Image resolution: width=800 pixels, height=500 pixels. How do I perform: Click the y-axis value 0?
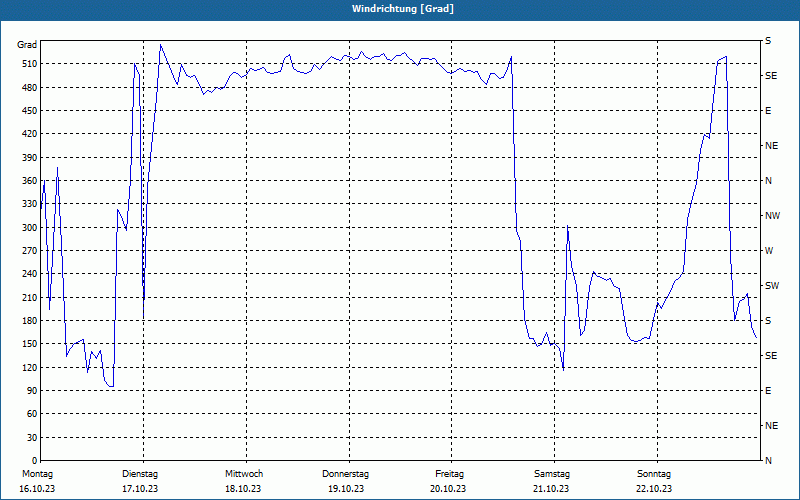tap(34, 461)
